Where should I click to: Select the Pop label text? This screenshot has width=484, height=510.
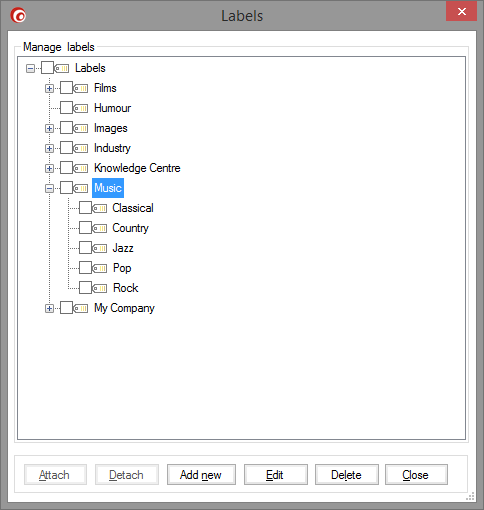point(122,268)
